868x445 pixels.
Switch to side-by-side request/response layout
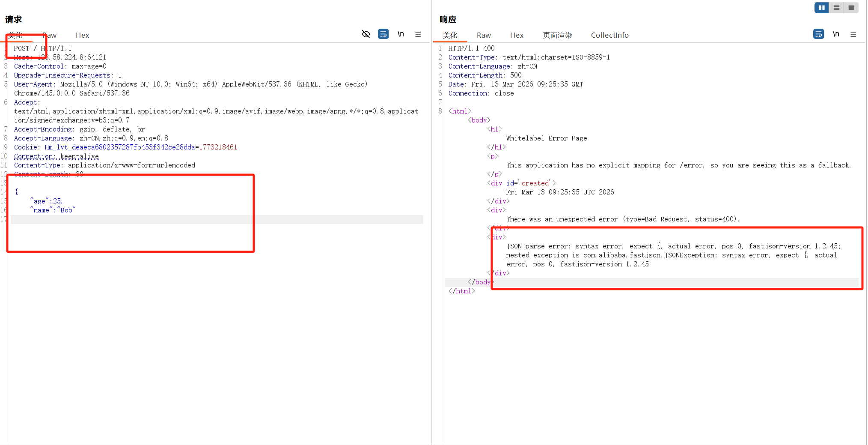821,8
